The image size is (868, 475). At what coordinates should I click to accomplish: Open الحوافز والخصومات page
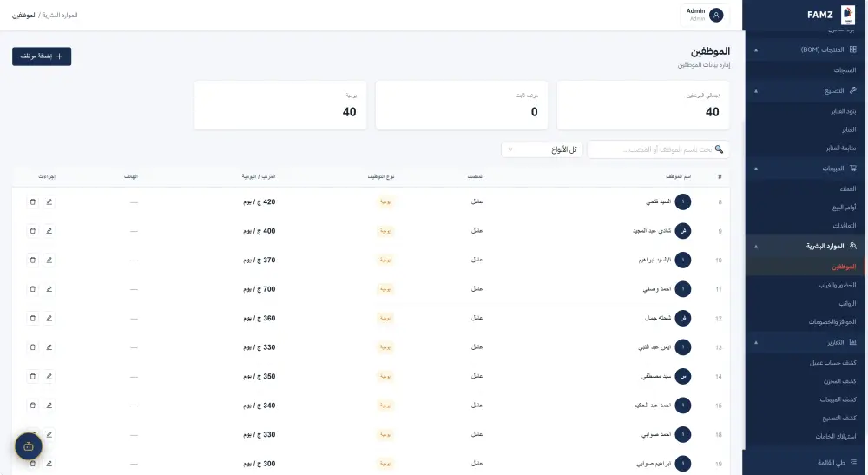coord(832,321)
